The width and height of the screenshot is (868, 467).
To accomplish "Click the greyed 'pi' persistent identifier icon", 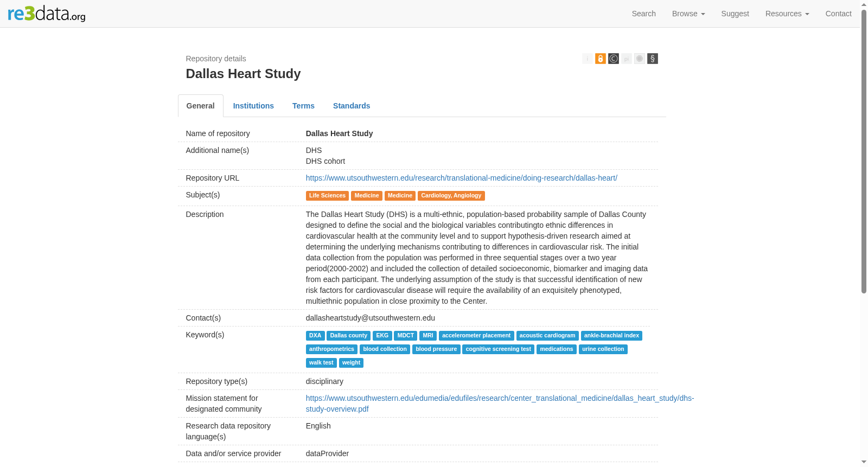I will click(627, 59).
